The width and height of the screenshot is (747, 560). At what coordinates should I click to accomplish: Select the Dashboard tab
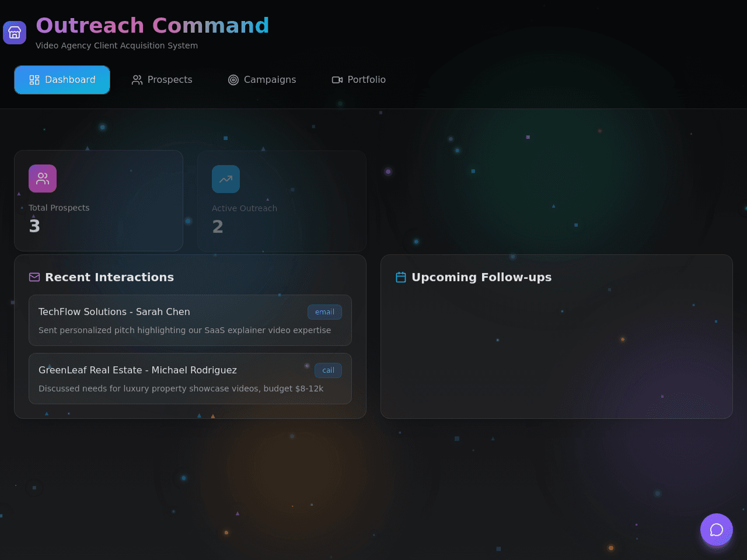62,80
